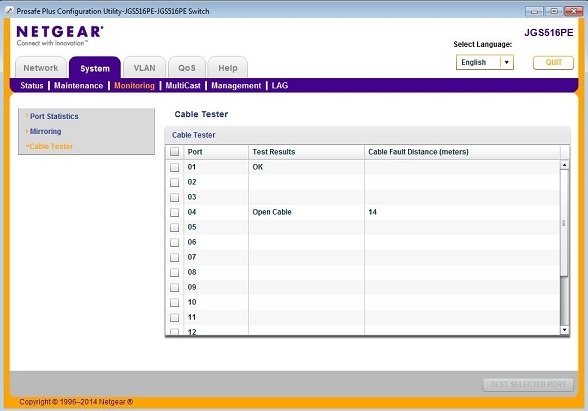The image size is (588, 411).
Task: Check the box for port 01
Action: [x=174, y=167]
